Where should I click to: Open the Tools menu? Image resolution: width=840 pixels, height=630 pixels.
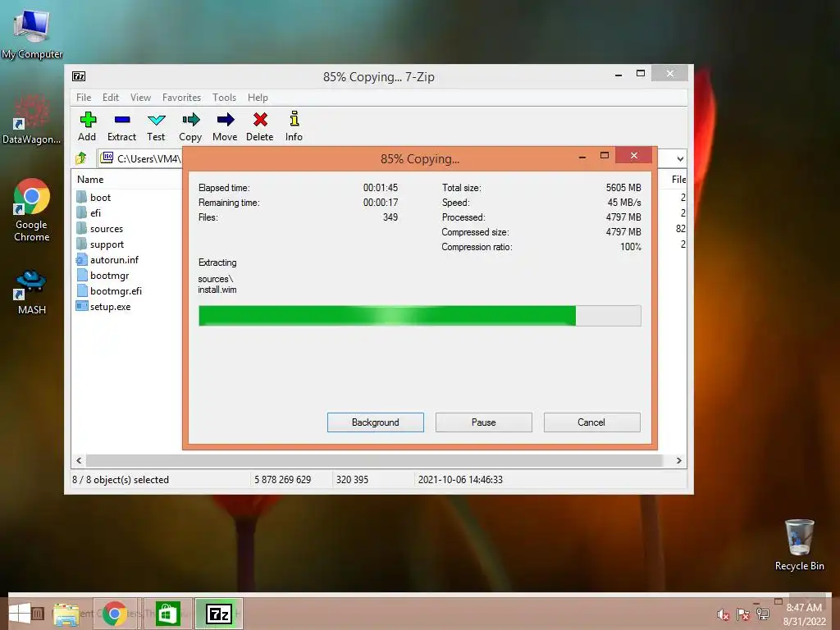[x=224, y=98]
